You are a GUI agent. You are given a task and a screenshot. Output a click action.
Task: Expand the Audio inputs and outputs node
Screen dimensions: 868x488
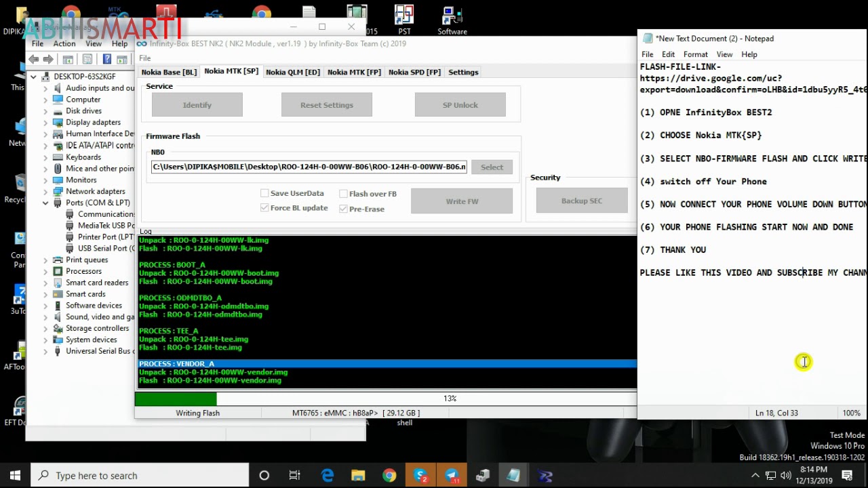pyautogui.click(x=45, y=88)
